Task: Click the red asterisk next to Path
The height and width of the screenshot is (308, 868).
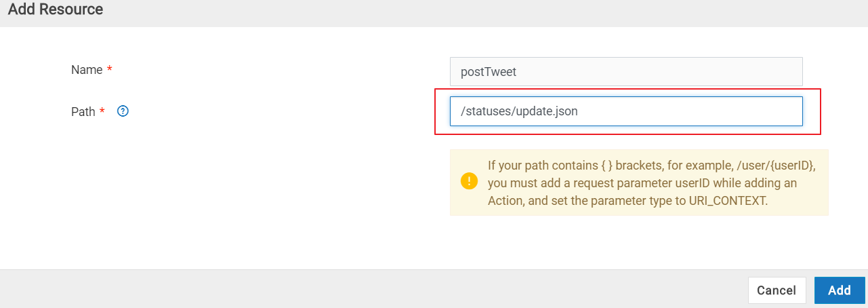Action: [102, 111]
